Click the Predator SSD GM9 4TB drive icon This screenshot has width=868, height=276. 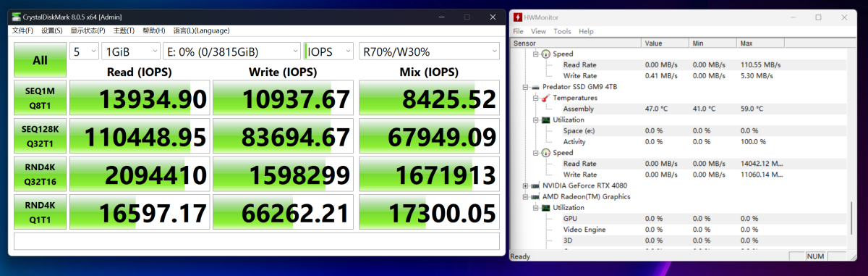[x=535, y=87]
